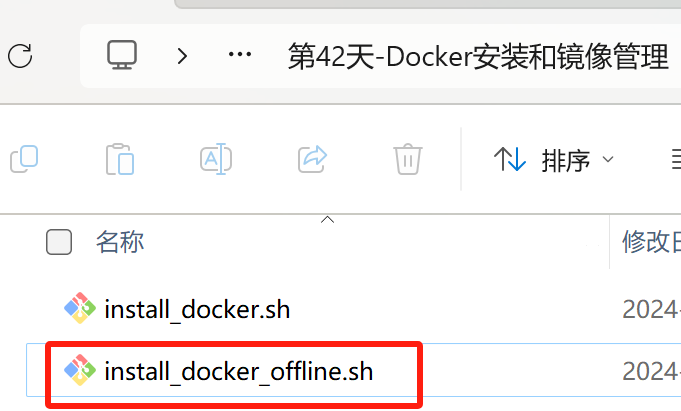This screenshot has width=681, height=411.
Task: Expand the breadcrumb chevron after This PC
Action: click(x=182, y=55)
